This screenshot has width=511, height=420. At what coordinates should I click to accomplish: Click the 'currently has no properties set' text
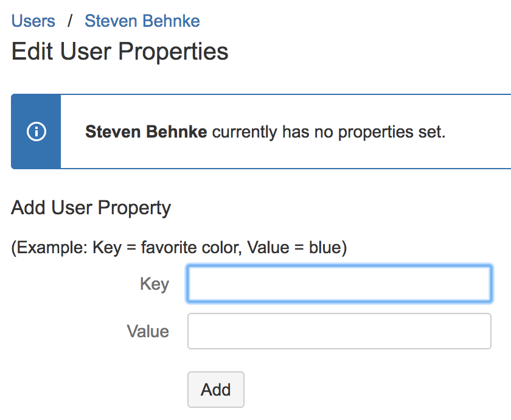click(x=329, y=132)
